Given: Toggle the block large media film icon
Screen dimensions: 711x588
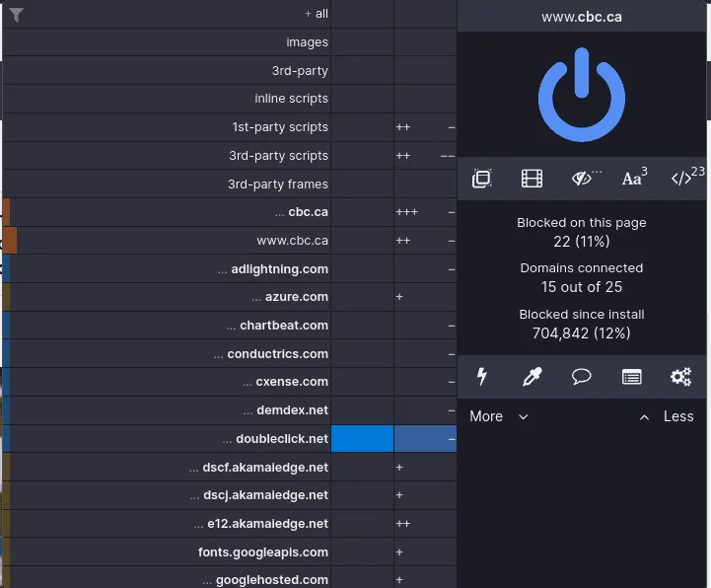Looking at the screenshot, I should click(532, 179).
